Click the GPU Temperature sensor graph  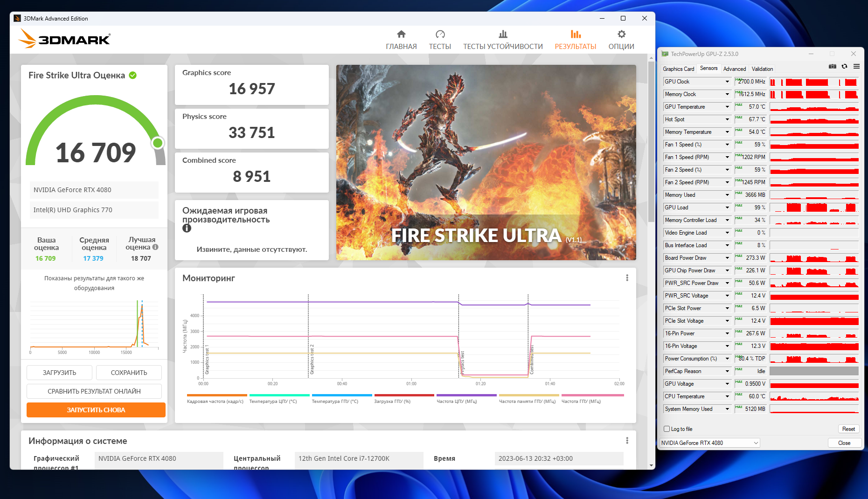pos(814,107)
